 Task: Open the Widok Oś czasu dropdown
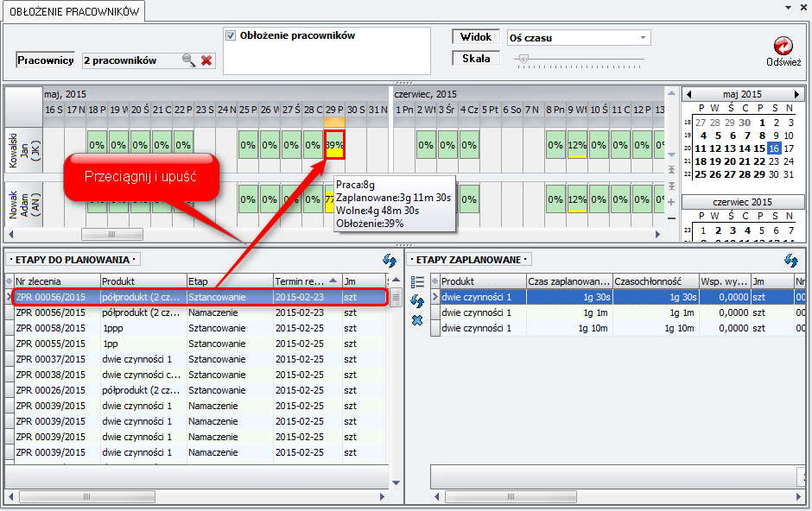pyautogui.click(x=643, y=38)
